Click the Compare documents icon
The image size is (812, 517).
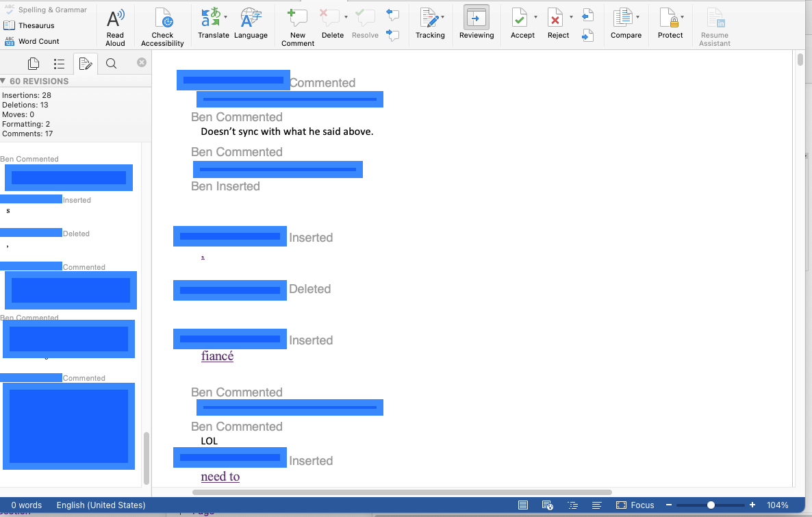[623, 18]
